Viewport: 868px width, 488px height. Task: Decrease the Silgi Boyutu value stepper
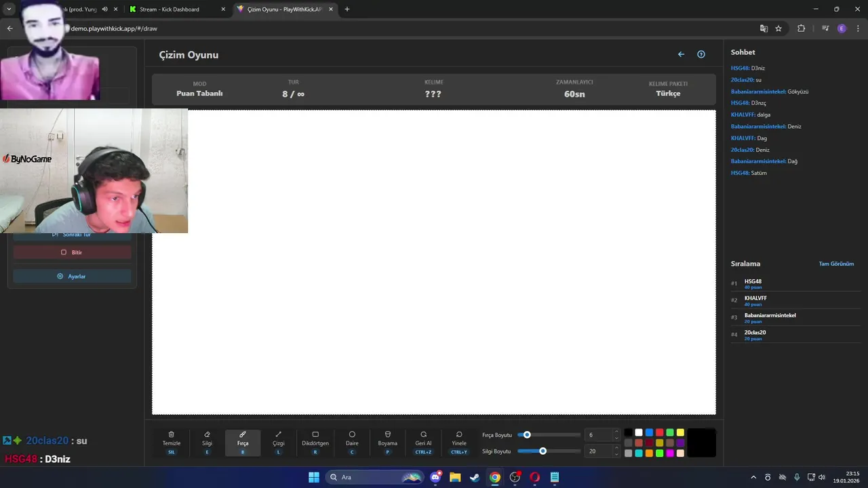(x=616, y=454)
